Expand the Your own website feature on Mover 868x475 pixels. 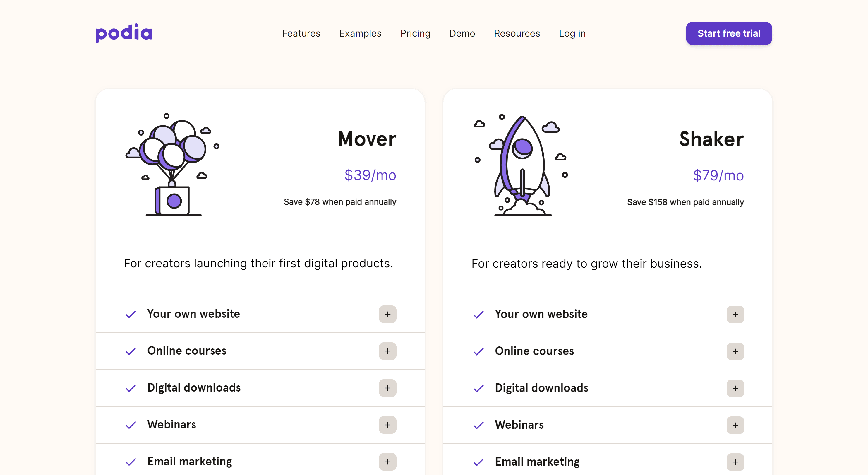(387, 314)
